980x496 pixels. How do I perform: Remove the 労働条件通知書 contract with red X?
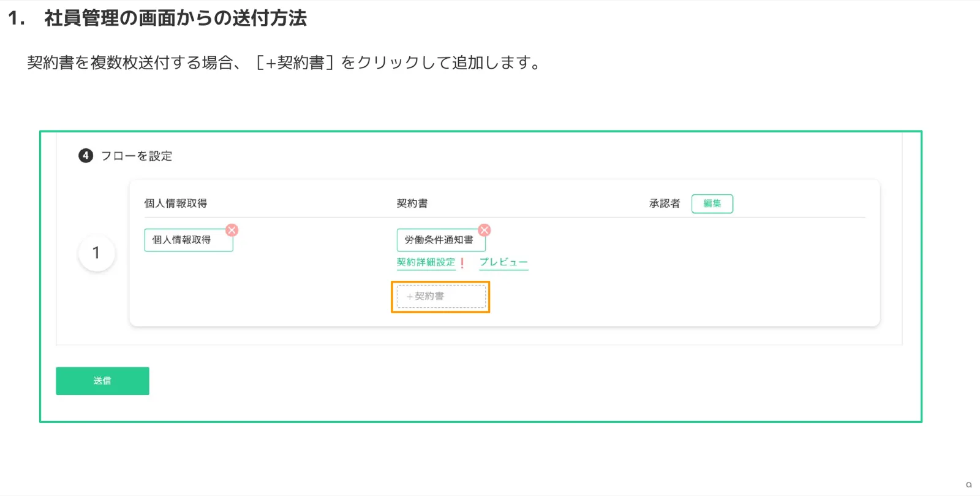pos(484,230)
